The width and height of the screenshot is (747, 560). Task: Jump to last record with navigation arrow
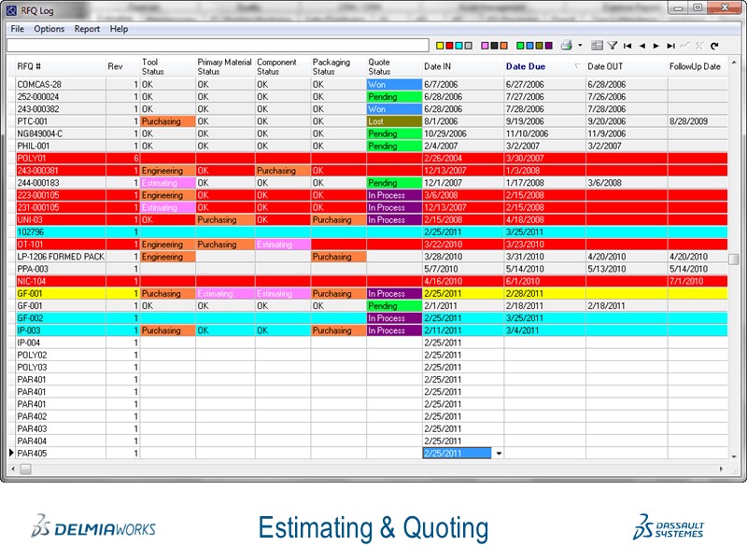[669, 45]
